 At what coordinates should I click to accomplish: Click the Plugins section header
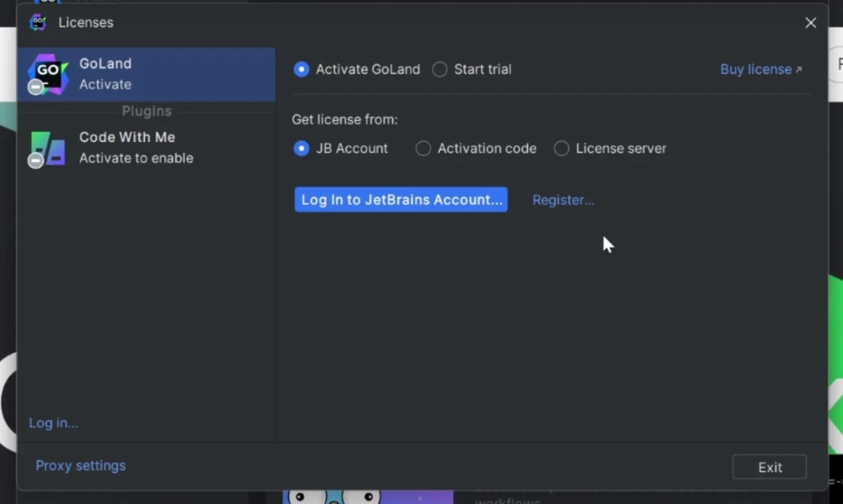point(146,111)
